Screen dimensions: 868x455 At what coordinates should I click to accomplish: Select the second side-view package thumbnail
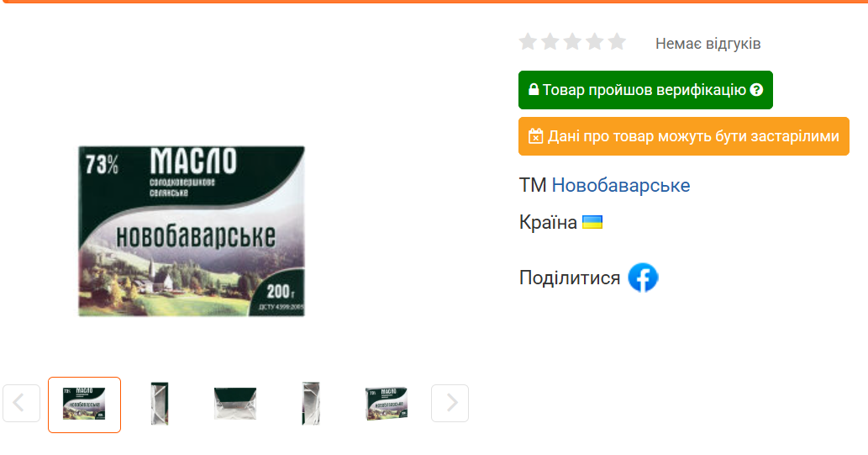point(160,404)
